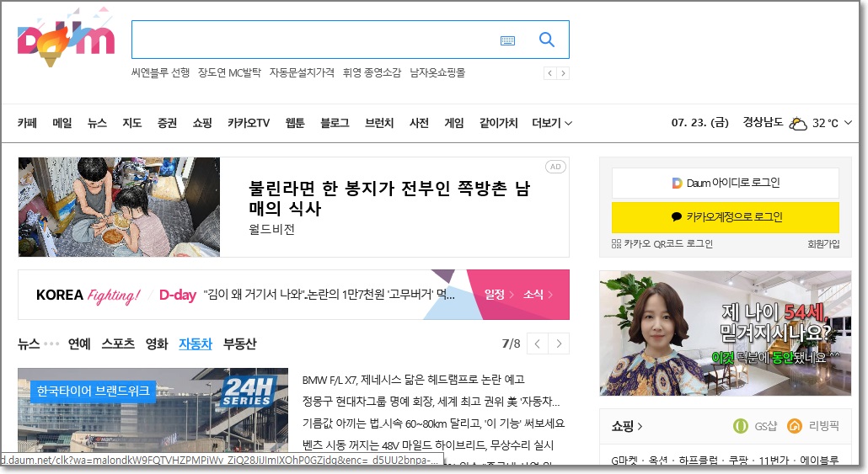Click the 장도연 MC발탁 keyword

230,72
